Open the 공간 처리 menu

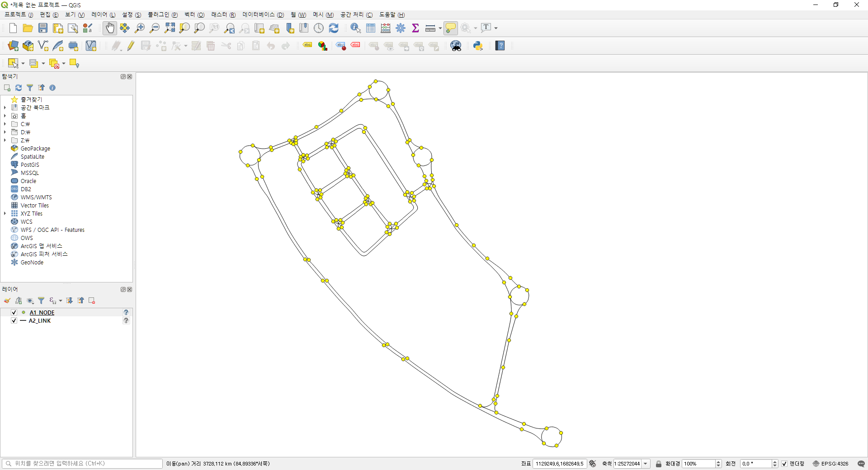pos(356,15)
